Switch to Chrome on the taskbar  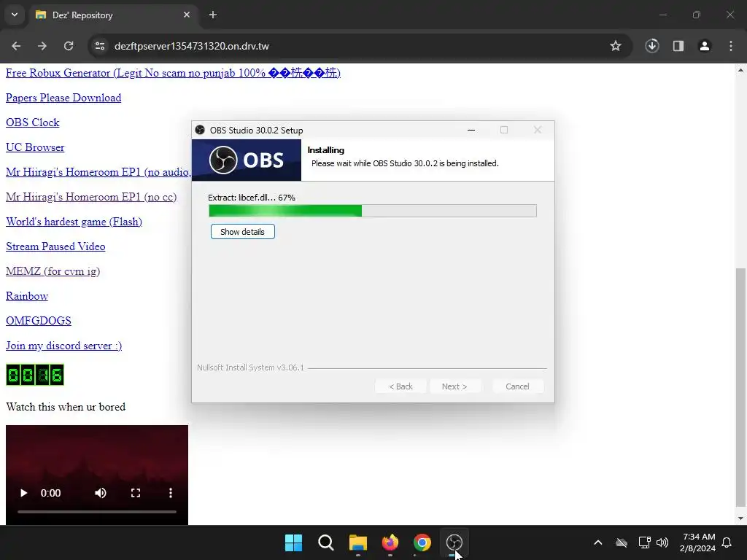coord(422,542)
